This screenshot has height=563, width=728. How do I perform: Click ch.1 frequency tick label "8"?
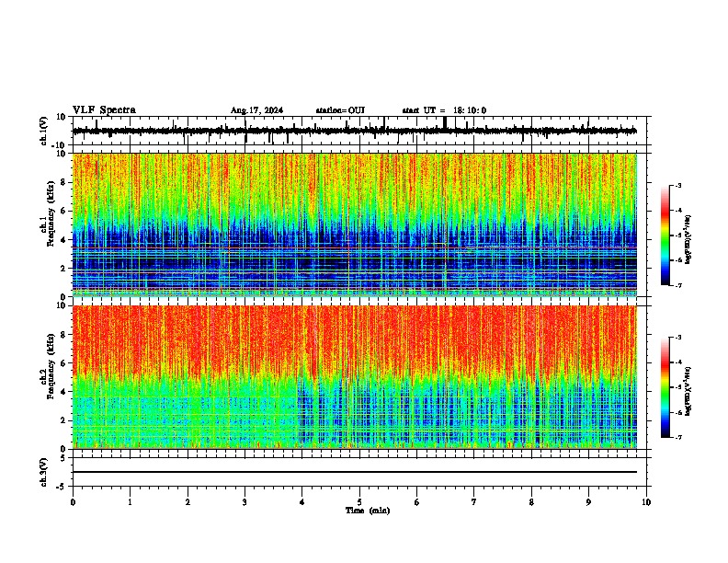(x=64, y=182)
